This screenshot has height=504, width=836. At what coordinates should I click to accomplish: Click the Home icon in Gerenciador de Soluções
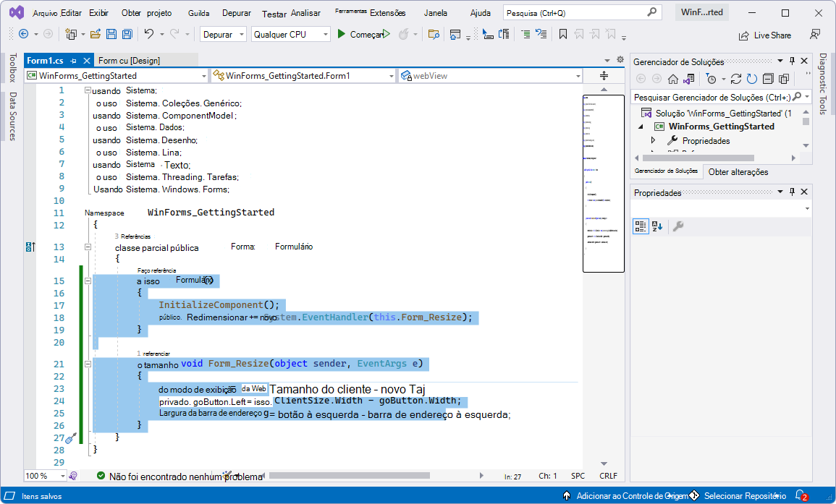point(672,80)
